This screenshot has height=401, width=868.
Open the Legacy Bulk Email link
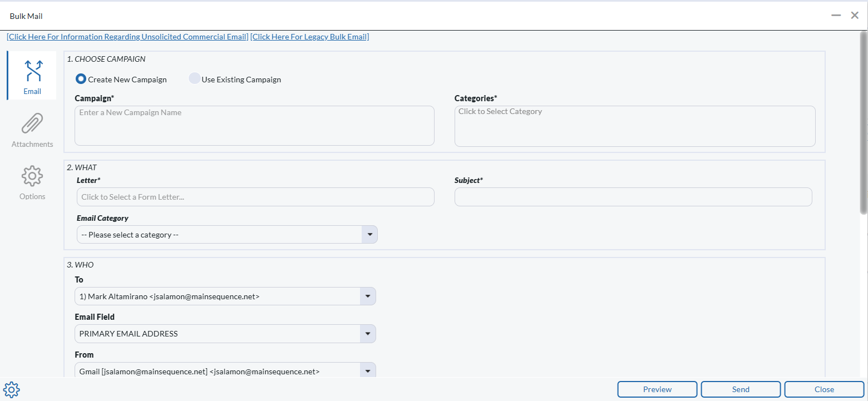310,37
